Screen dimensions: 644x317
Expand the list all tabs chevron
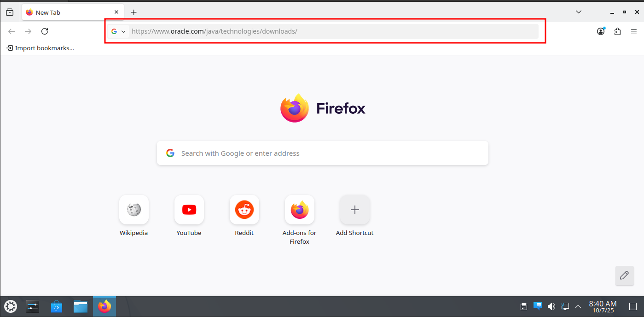[x=579, y=12]
